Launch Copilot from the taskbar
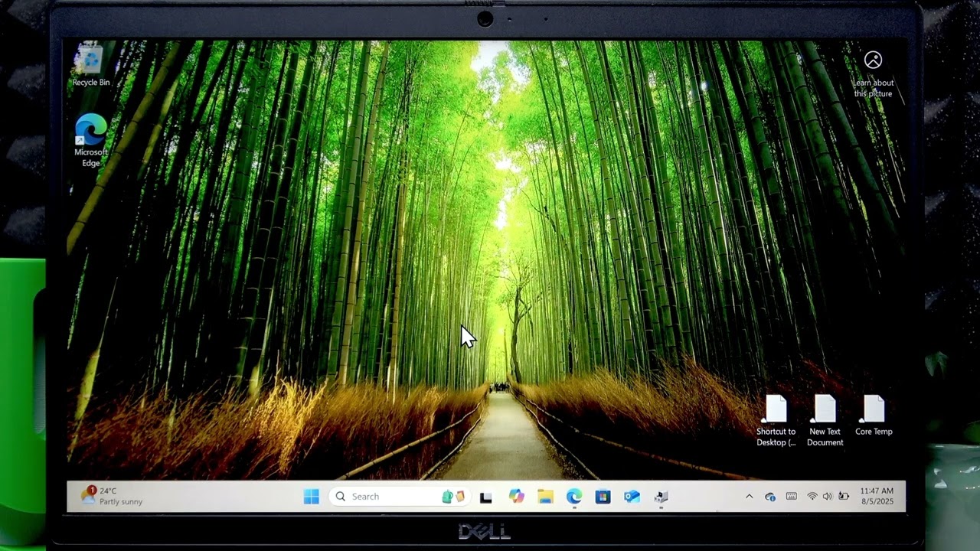The width and height of the screenshot is (980, 551). click(x=517, y=497)
